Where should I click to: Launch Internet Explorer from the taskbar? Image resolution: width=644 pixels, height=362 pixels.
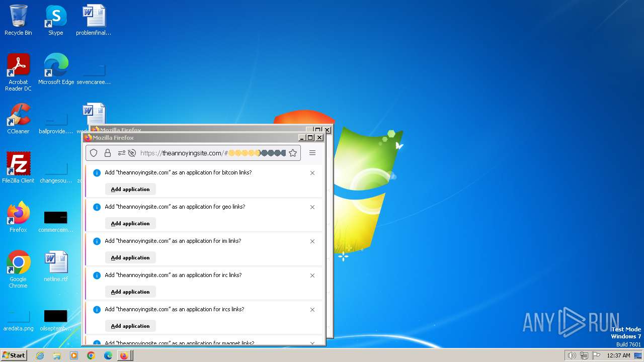tap(40, 355)
